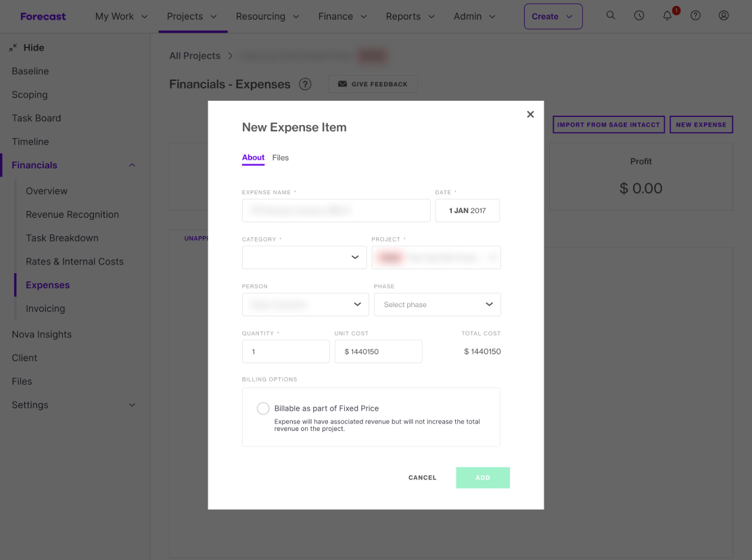Open Invoicing in the sidebar
The image size is (752, 560).
click(45, 308)
